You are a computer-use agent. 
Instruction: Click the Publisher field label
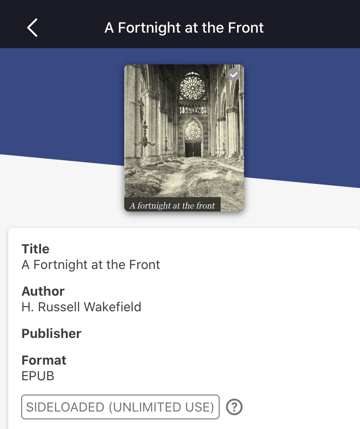[x=51, y=333]
